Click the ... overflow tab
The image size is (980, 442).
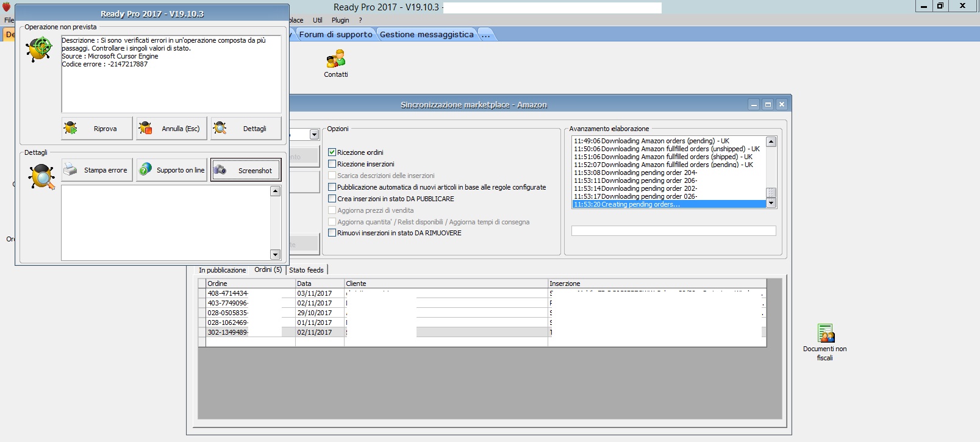tap(486, 35)
